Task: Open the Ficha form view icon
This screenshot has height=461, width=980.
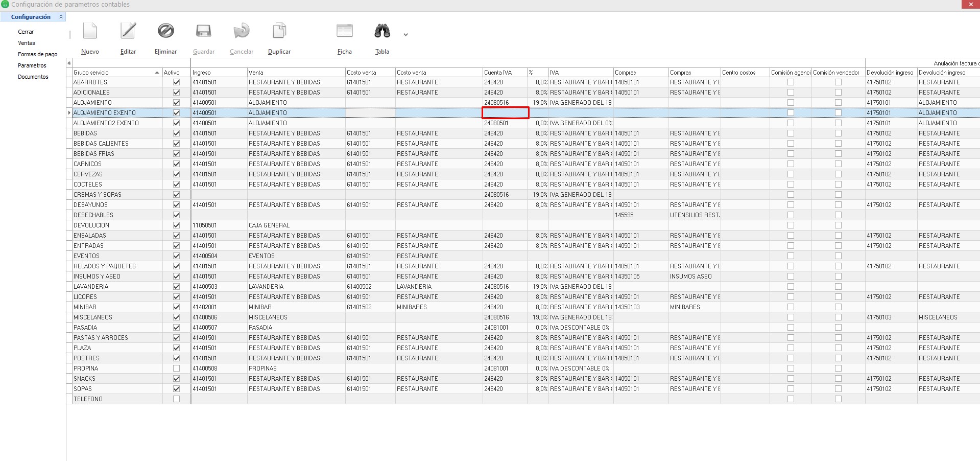Action: coord(345,31)
